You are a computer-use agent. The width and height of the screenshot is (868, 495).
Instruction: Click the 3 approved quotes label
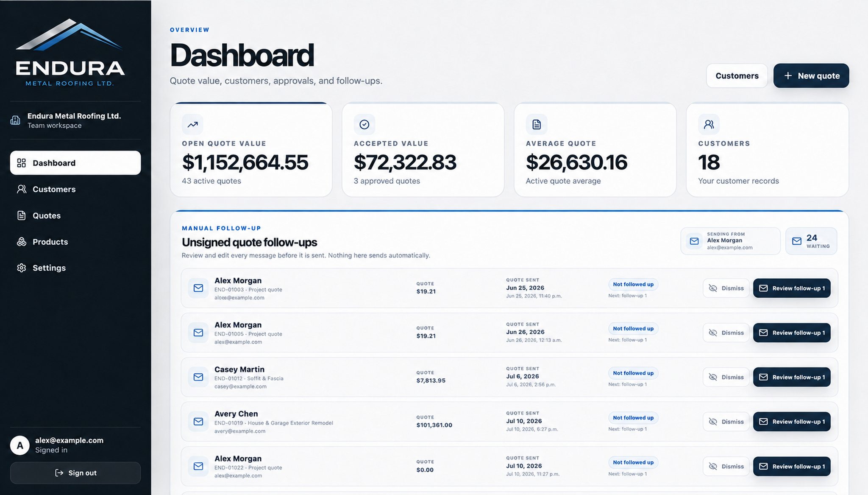click(387, 181)
